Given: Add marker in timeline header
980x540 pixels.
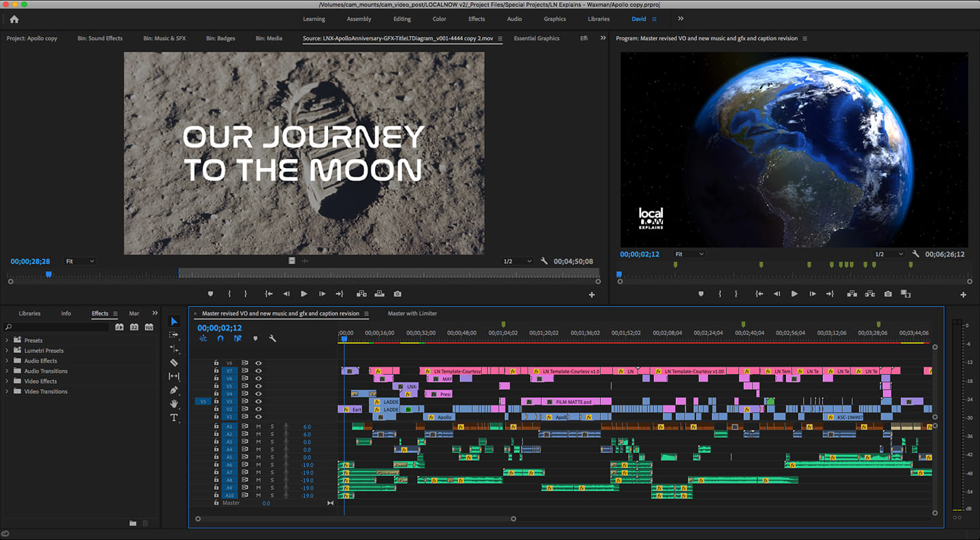Looking at the screenshot, I should (255, 338).
